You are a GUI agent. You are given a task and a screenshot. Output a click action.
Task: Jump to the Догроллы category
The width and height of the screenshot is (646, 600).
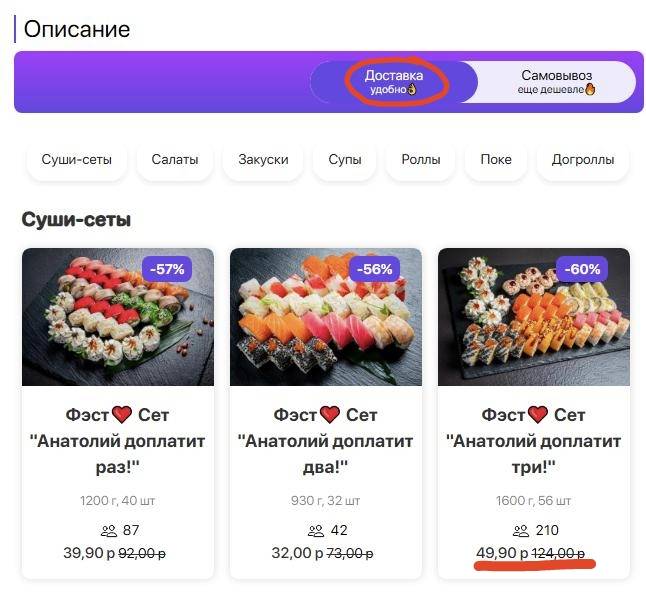582,159
